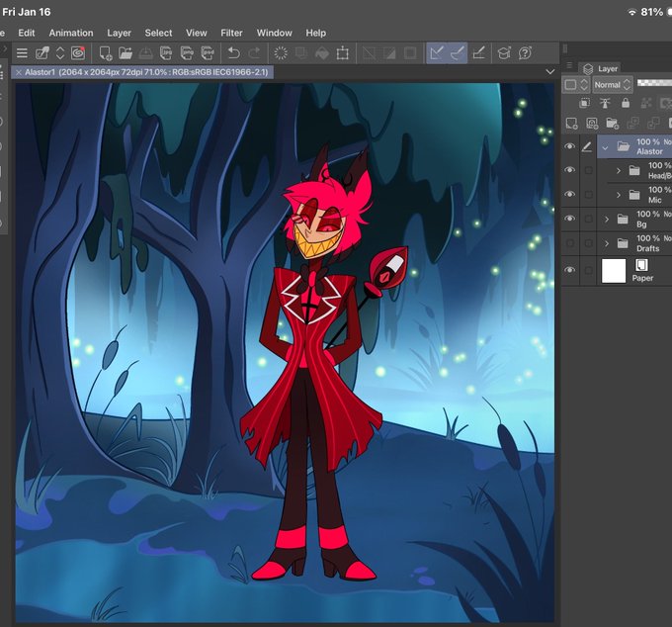Toggle Snap to Grid icon
This screenshot has width=672, height=627.
pyautogui.click(x=478, y=53)
